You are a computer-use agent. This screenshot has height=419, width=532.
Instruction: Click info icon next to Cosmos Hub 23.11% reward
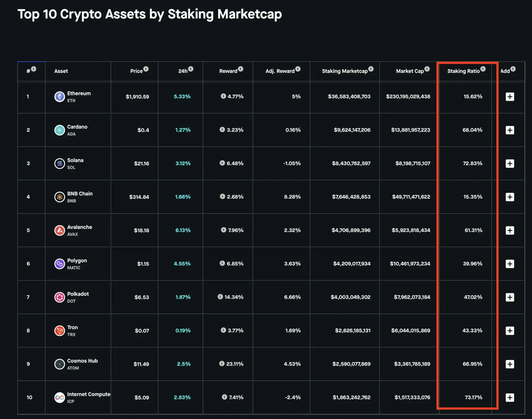point(222,364)
